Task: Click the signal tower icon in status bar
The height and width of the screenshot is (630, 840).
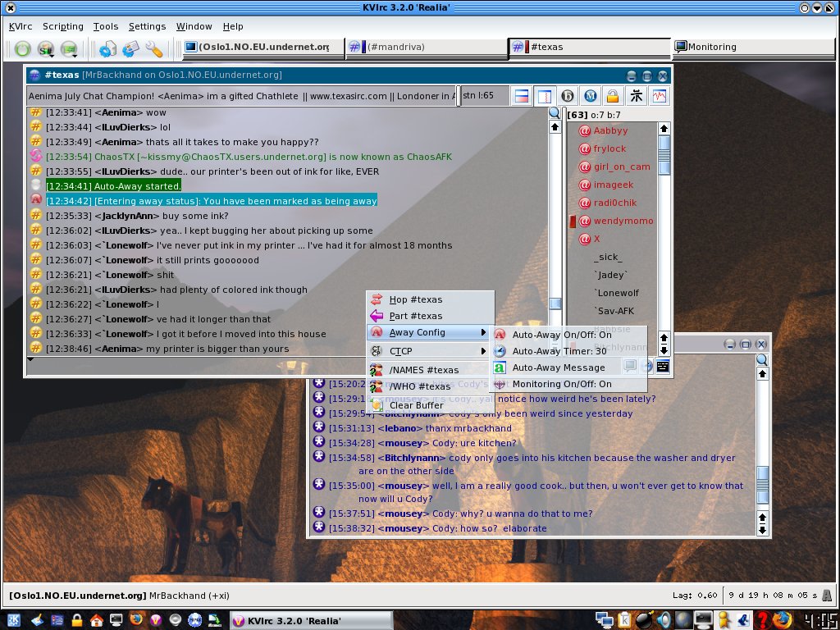Action: click(827, 596)
